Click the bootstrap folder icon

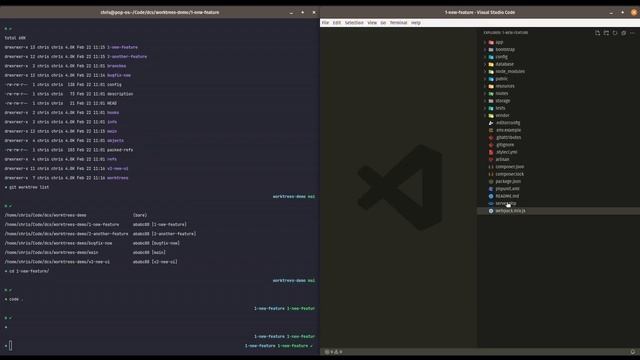(x=491, y=49)
